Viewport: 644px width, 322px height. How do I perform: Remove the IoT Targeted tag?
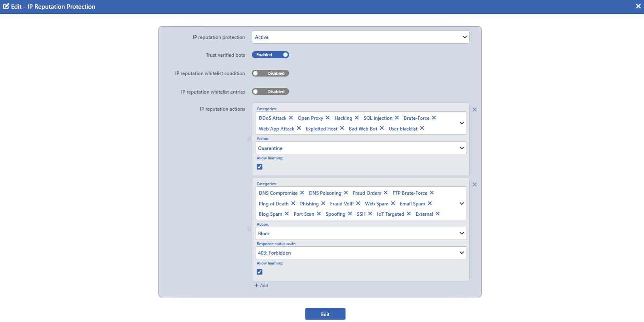[409, 214]
